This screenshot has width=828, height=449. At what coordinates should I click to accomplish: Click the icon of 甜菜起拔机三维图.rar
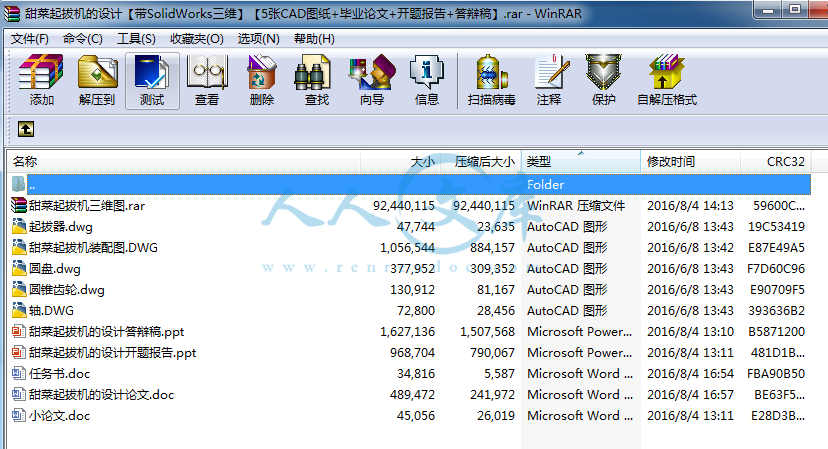coord(19,205)
